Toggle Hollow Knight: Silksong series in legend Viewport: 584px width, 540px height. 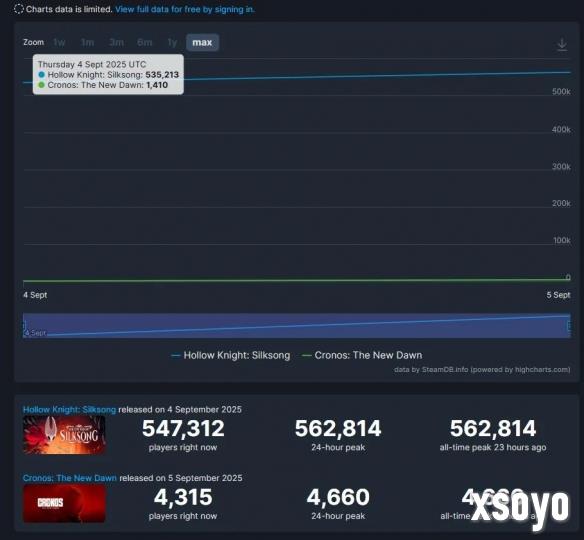pos(231,355)
